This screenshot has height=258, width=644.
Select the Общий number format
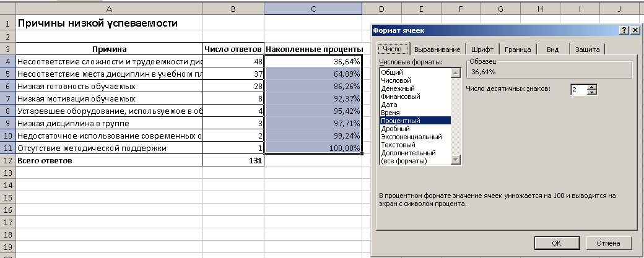point(416,72)
